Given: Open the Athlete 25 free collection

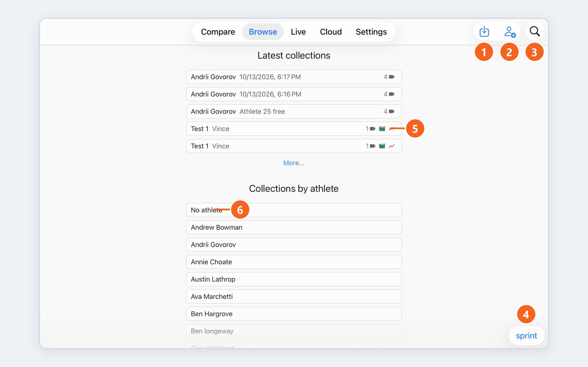Looking at the screenshot, I should click(x=294, y=112).
